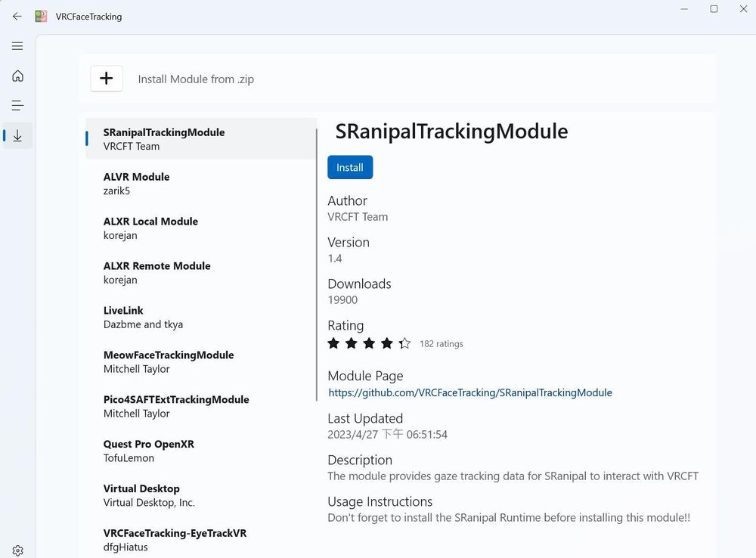Screen dimensions: 756x558
Task: Open the SRanipalTrackingModule GitHub link
Action: click(469, 392)
